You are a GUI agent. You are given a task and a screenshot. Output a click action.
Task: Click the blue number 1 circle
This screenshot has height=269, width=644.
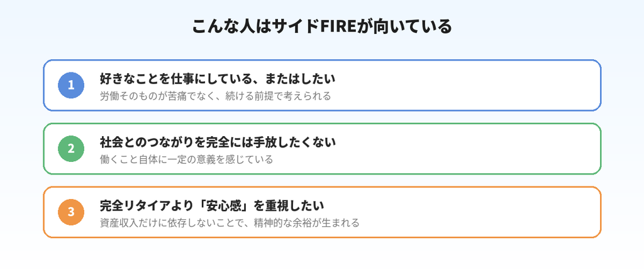pos(71,85)
